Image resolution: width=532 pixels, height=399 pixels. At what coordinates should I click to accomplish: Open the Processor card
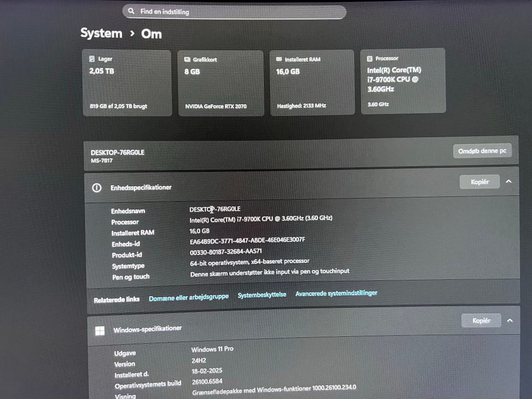coord(403,81)
